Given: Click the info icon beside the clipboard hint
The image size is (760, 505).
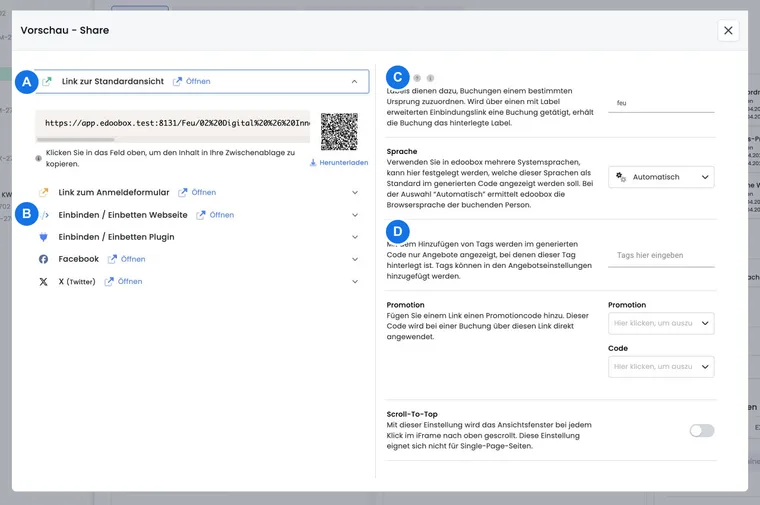Looking at the screenshot, I should [38, 158].
